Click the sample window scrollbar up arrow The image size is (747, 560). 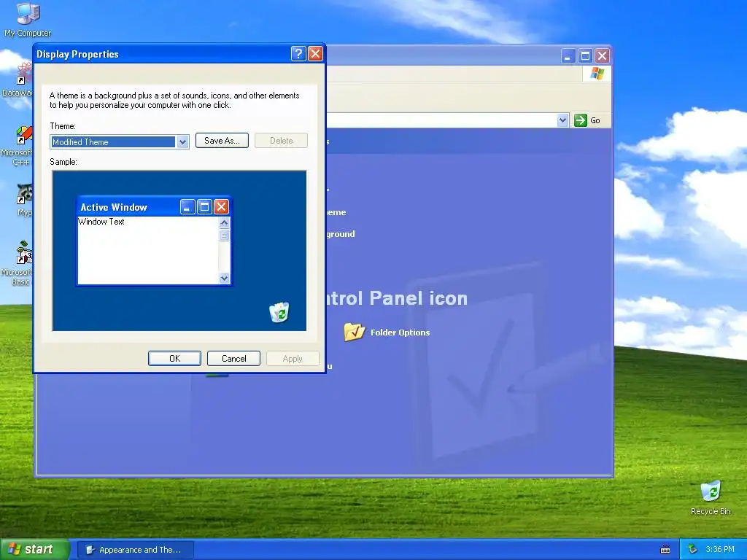224,222
